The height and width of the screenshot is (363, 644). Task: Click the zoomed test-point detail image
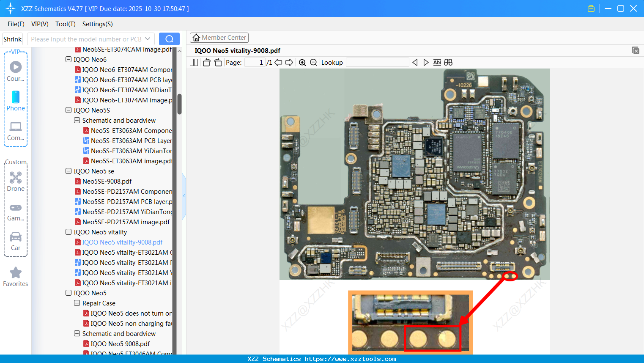tap(410, 322)
